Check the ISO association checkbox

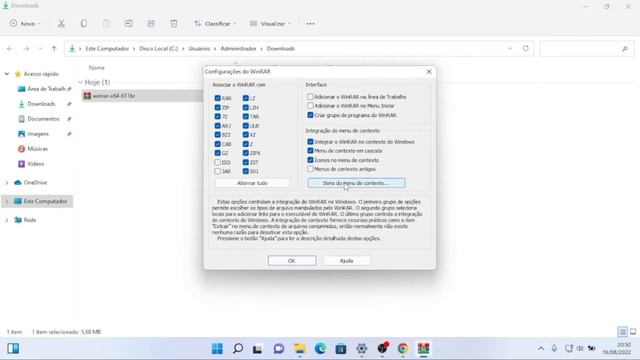[218, 162]
